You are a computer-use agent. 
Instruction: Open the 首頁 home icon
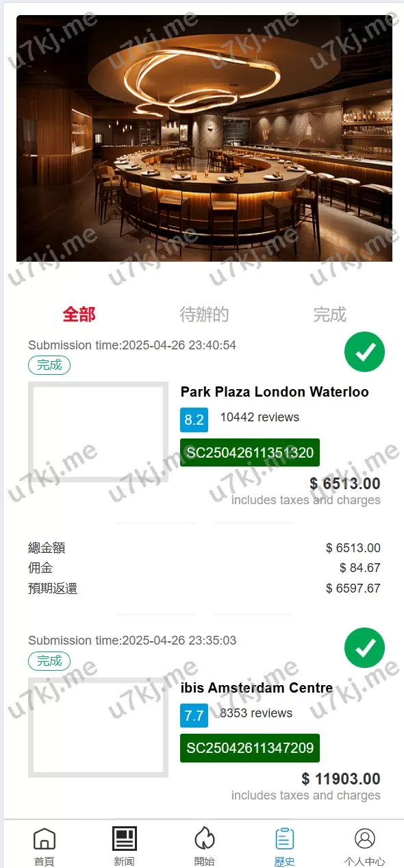(45, 839)
